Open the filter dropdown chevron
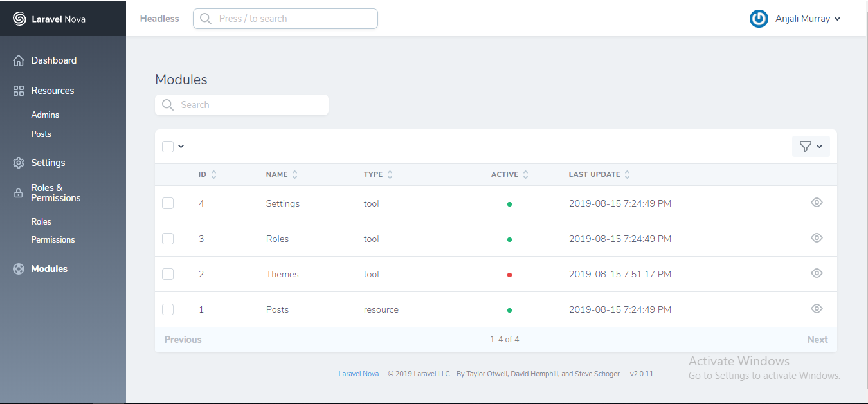The height and width of the screenshot is (404, 868). (820, 147)
